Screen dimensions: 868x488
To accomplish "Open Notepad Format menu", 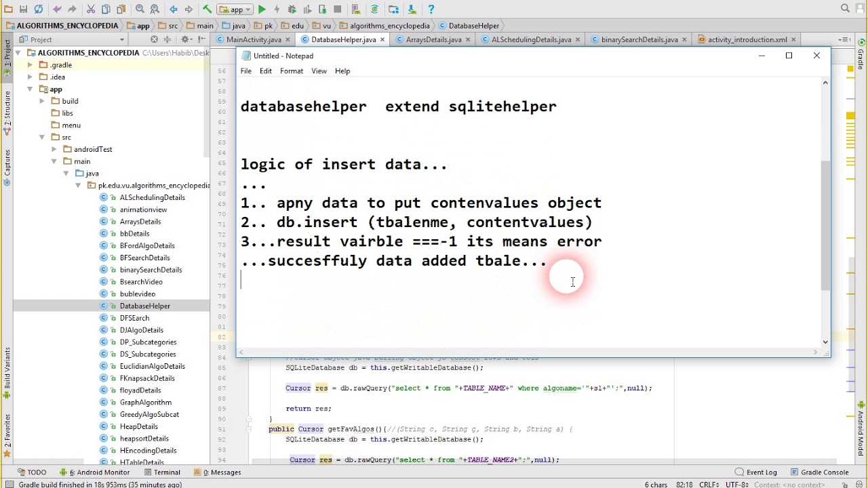I will (292, 71).
